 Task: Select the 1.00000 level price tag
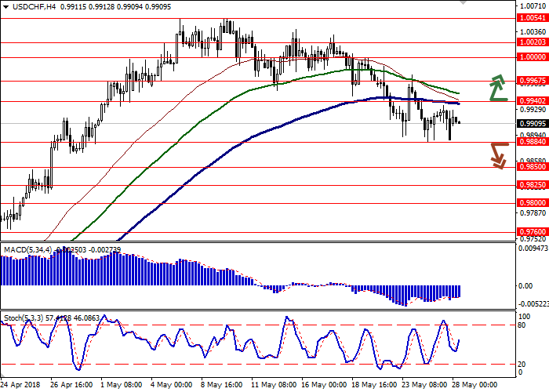[x=533, y=57]
